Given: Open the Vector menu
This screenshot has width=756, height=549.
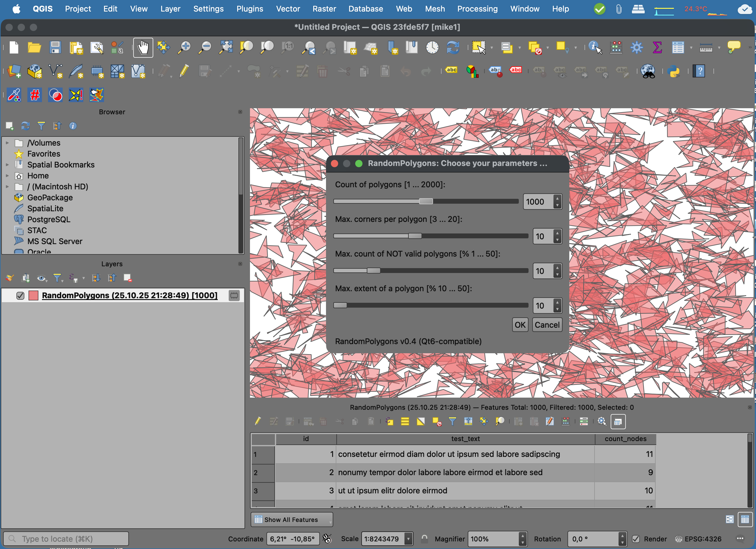Looking at the screenshot, I should coord(288,9).
